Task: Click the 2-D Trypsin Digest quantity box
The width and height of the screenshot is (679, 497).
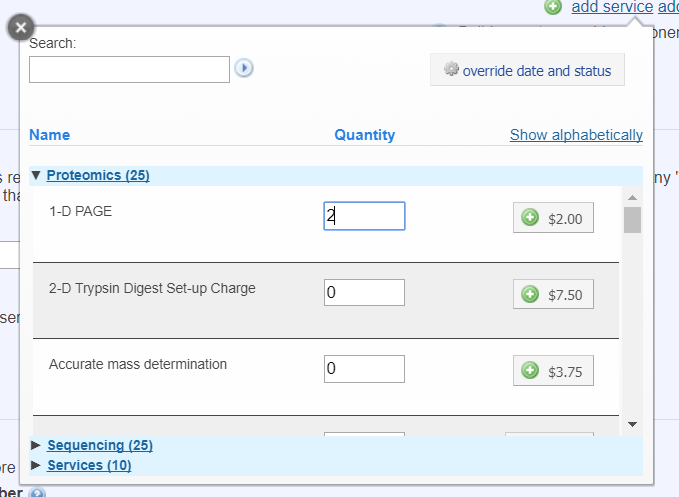Action: (364, 292)
